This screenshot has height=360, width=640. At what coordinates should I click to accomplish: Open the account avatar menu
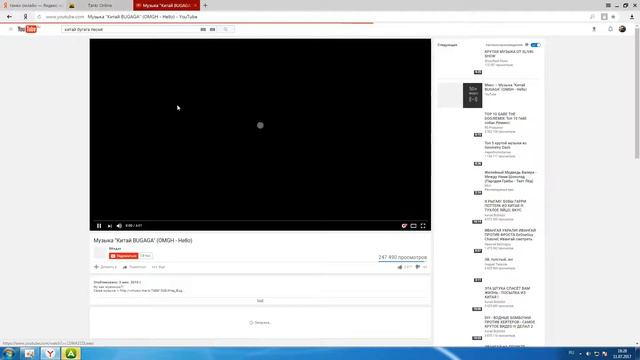tap(622, 29)
